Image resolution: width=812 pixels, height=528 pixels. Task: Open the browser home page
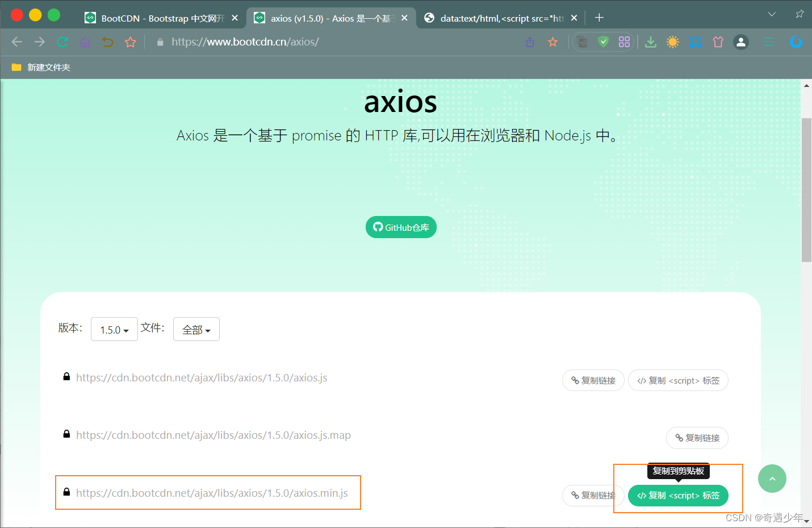(x=85, y=42)
